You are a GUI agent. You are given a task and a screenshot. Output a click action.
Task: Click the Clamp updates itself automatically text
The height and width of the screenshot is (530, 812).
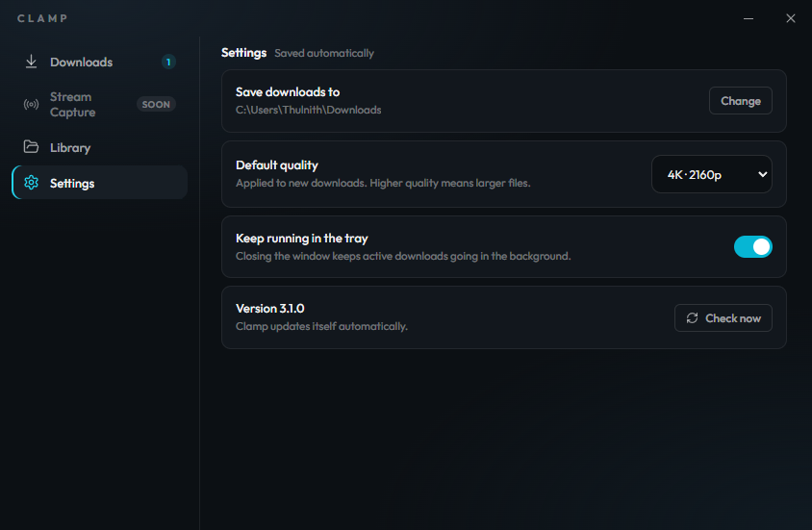click(x=321, y=327)
